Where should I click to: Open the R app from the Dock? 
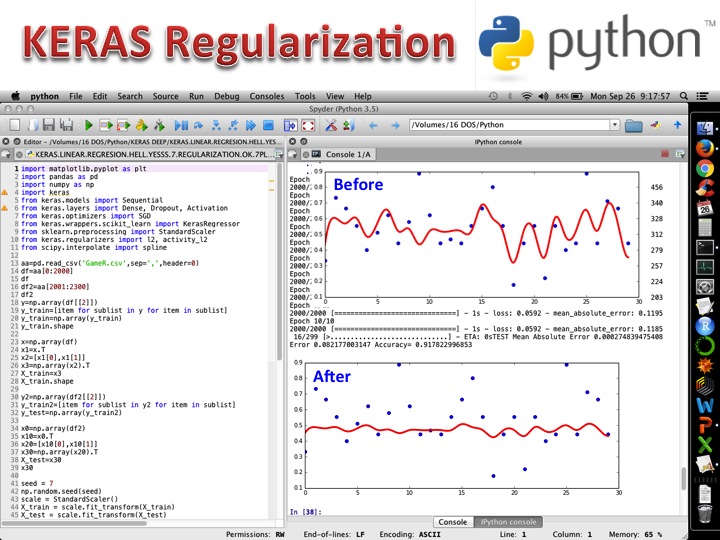click(x=704, y=326)
